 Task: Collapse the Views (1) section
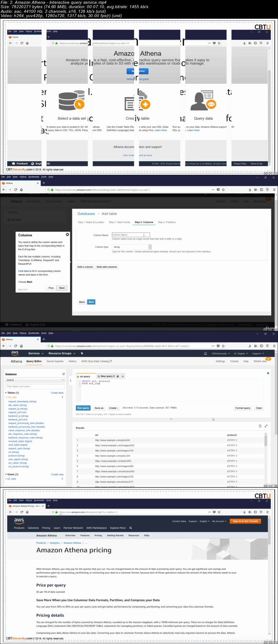click(x=6, y=474)
